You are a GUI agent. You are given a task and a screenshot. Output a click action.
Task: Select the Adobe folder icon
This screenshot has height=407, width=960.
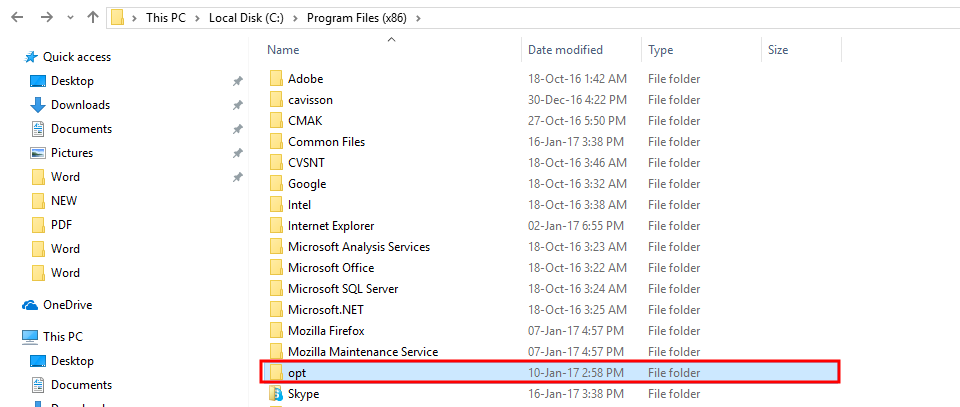(x=277, y=79)
